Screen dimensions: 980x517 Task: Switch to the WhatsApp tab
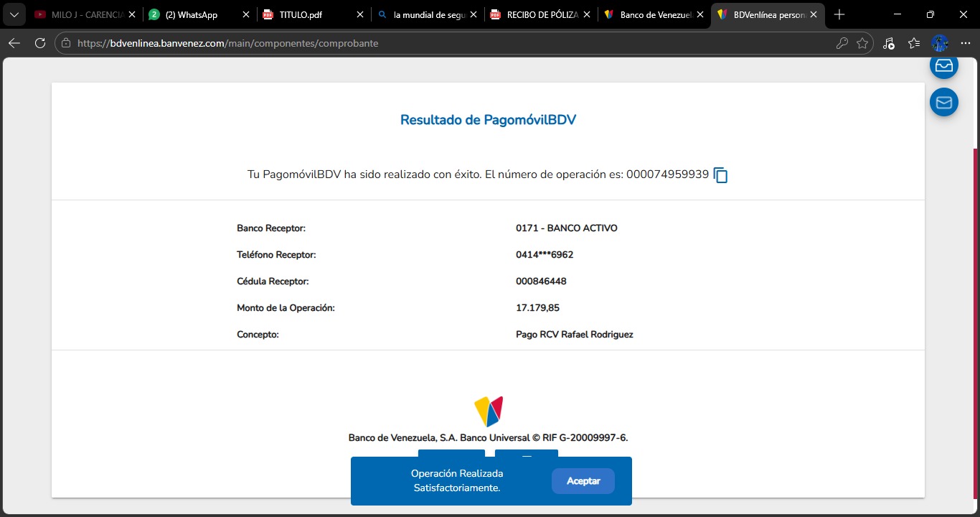click(x=191, y=14)
